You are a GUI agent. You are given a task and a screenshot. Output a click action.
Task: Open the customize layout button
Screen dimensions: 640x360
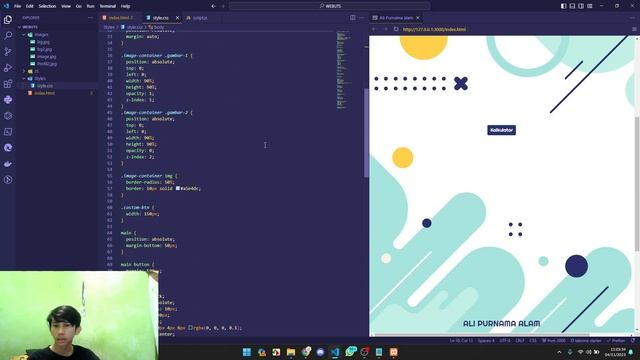[x=590, y=6]
